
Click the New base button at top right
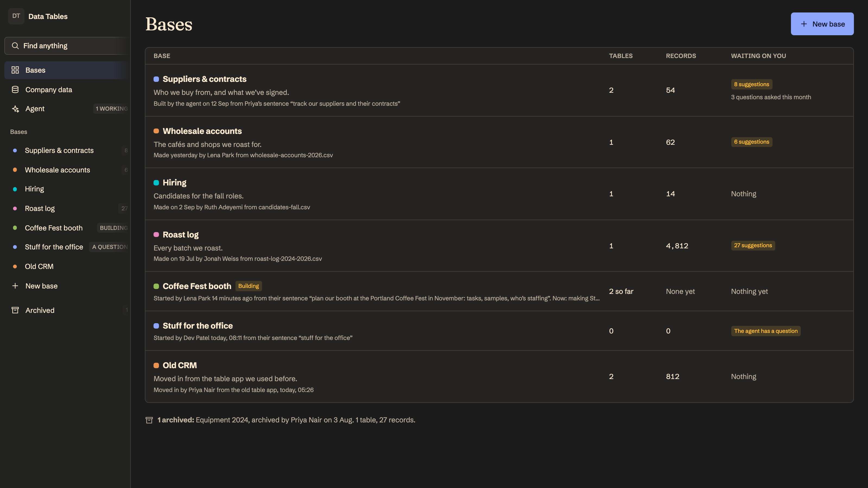point(822,24)
